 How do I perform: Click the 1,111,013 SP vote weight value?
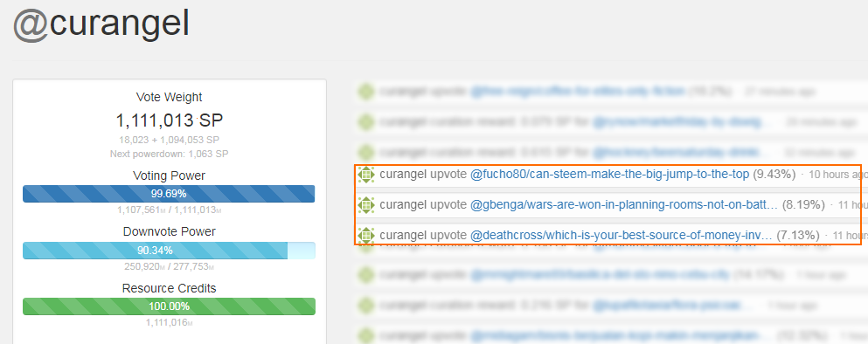click(169, 120)
